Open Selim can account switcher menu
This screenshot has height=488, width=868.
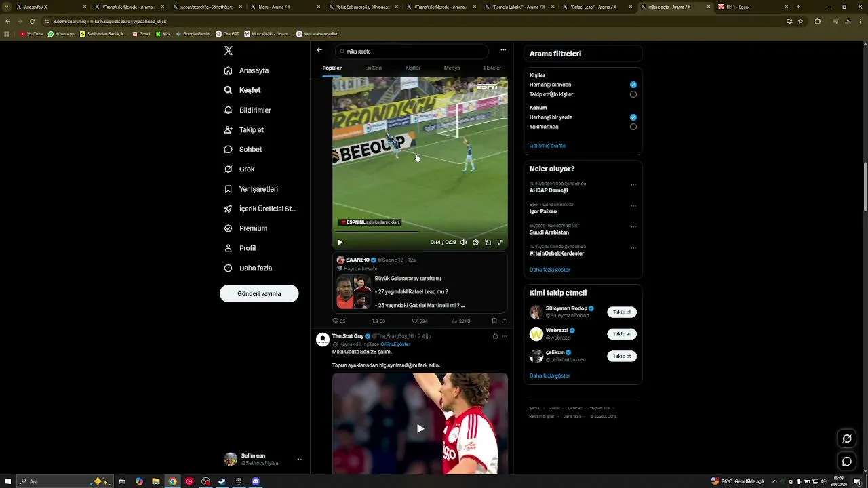[x=264, y=460]
